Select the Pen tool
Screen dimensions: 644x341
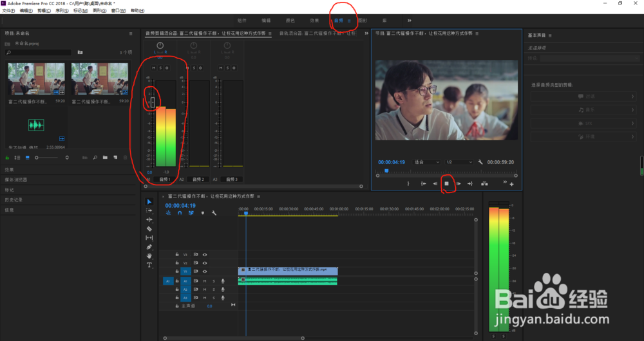[x=149, y=246]
